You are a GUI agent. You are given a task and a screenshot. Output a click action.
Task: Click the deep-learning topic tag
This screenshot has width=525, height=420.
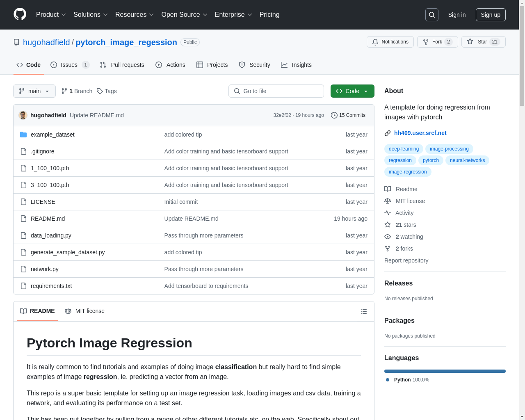(x=404, y=149)
